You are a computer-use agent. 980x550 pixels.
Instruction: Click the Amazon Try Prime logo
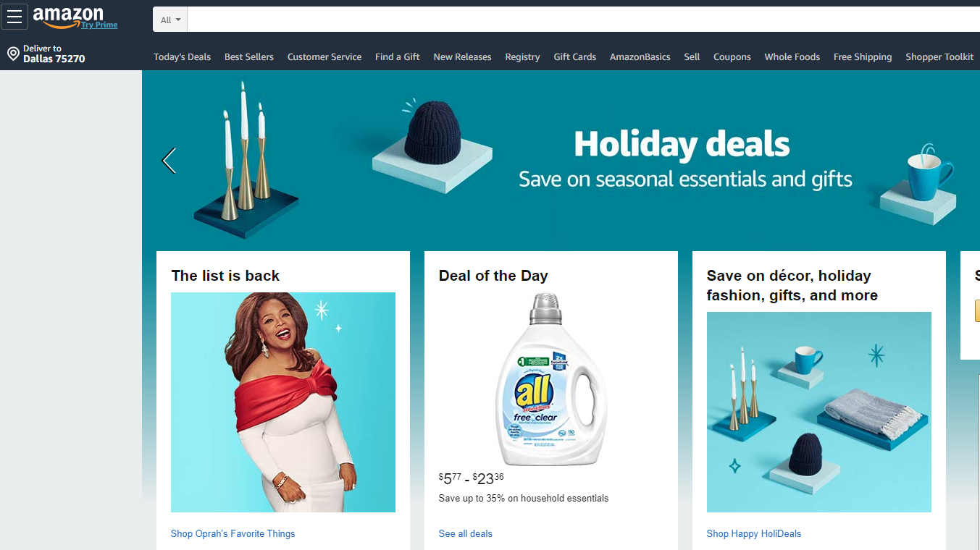tap(75, 18)
